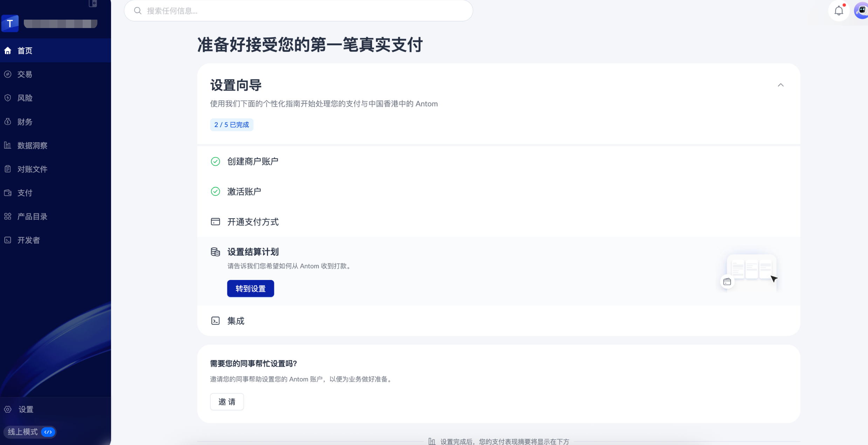
Task: Click the 支付 wallet icon
Action: pos(8,193)
